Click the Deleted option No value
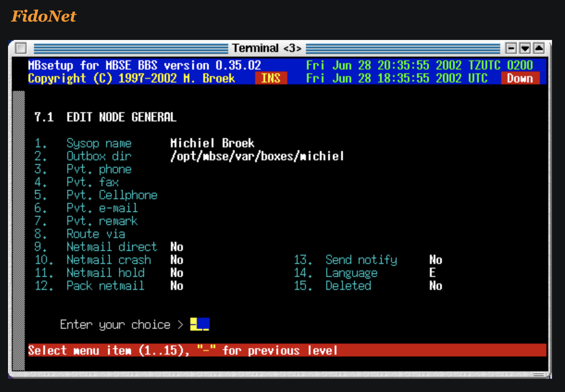The height and width of the screenshot is (392, 565). pos(436,286)
